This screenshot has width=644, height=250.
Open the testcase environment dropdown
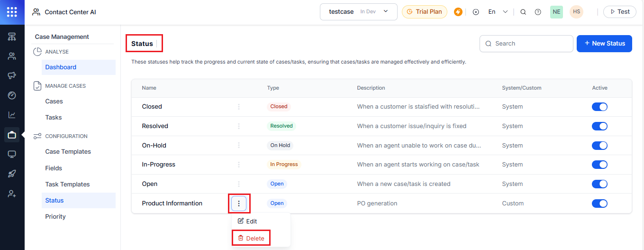pos(358,12)
